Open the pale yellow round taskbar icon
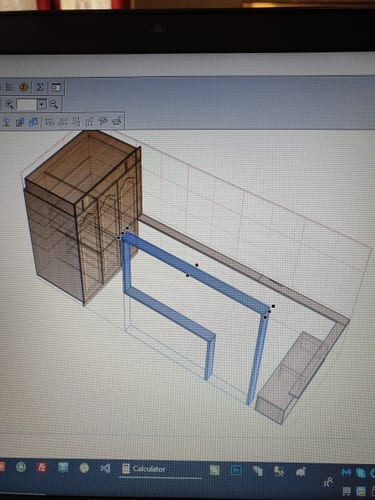 (84, 468)
